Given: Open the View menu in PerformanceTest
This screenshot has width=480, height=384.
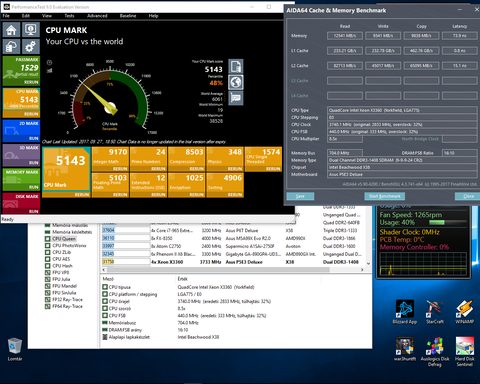Looking at the screenshot, I should (x=47, y=16).
